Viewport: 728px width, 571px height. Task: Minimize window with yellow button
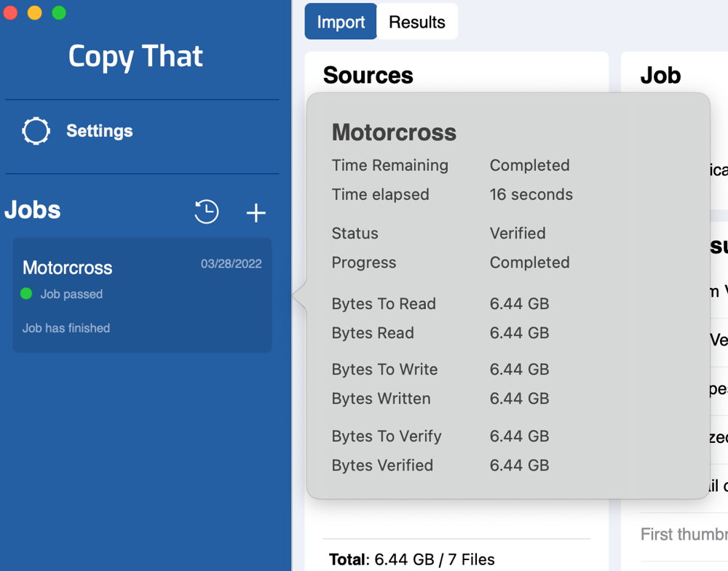pos(34,12)
